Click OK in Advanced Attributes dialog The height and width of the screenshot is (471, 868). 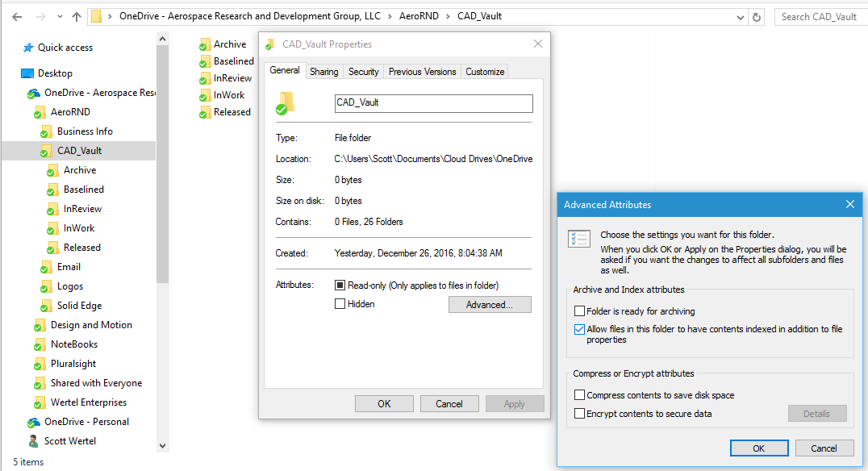pos(758,448)
